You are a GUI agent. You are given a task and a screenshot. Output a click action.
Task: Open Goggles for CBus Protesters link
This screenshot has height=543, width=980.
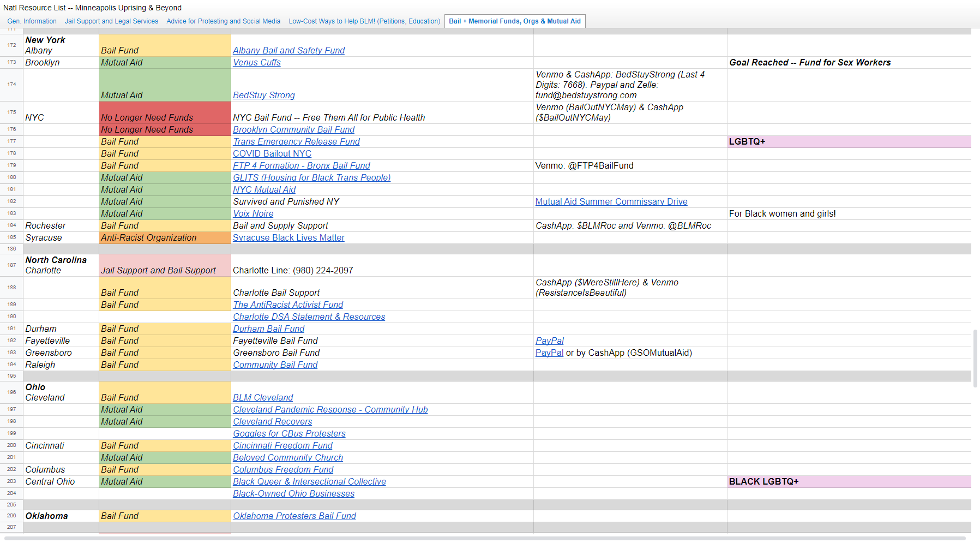[290, 434]
